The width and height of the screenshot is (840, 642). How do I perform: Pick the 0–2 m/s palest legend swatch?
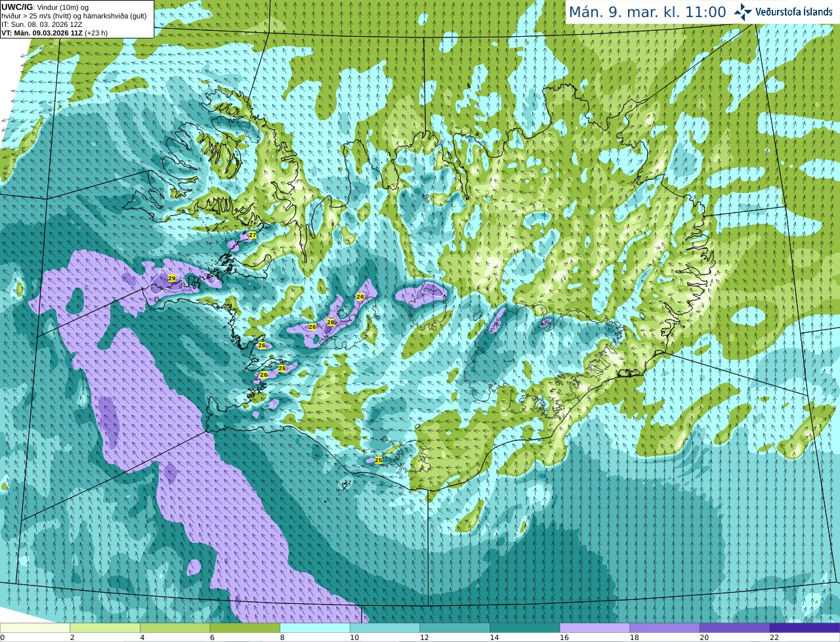click(x=35, y=628)
